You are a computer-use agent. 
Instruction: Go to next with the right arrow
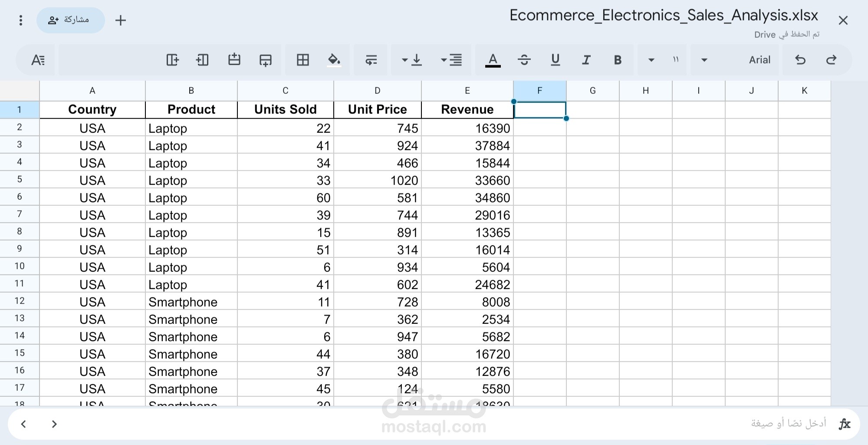[x=54, y=424]
